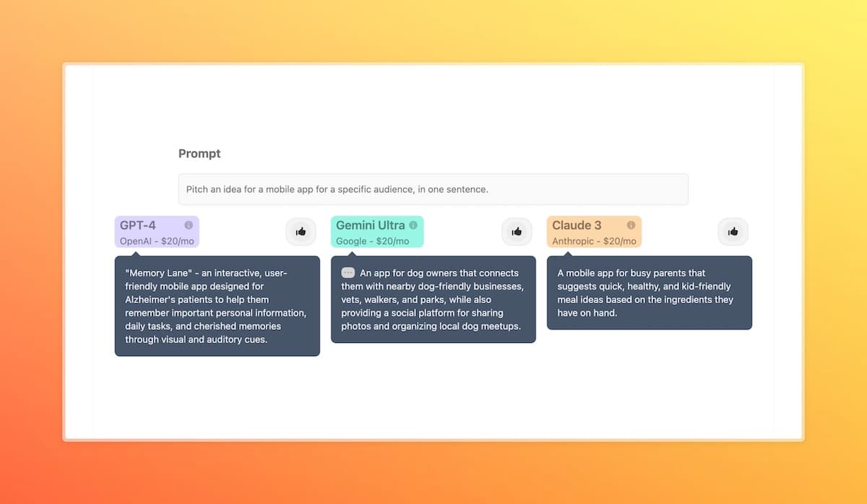Upvote the GPT-4 response with thumbs-up
Screen dimensions: 867x504
301,232
